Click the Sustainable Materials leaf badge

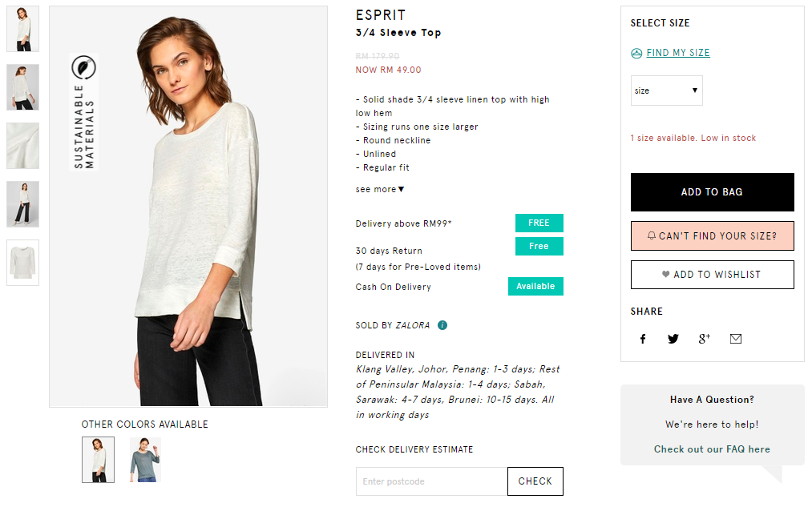[83, 67]
